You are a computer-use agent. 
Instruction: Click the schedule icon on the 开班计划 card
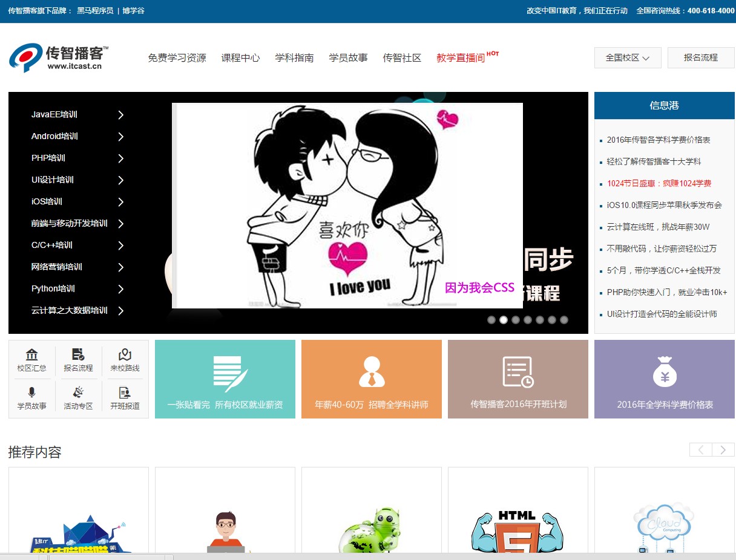pyautogui.click(x=518, y=372)
